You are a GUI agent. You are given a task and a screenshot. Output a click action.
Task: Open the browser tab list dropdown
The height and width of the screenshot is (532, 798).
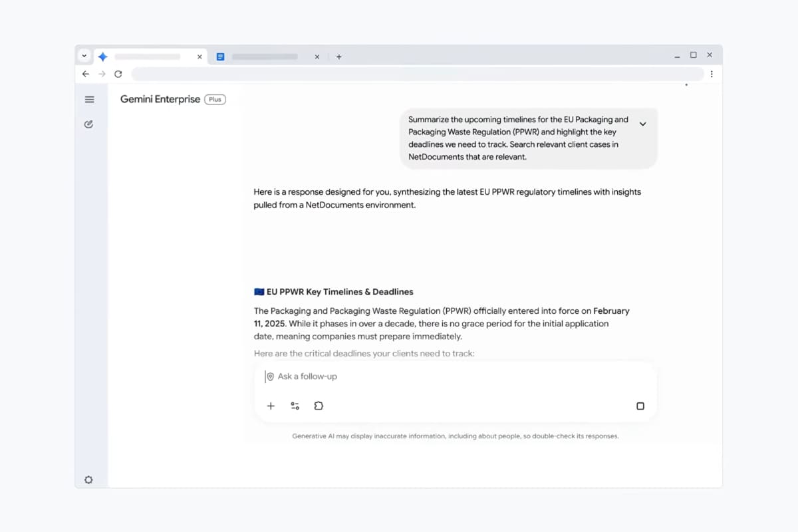click(84, 57)
